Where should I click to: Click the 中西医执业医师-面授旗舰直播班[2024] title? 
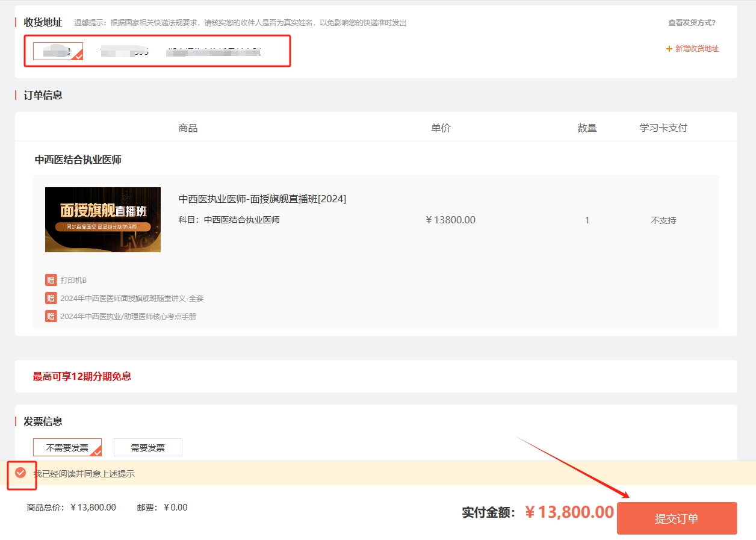[x=262, y=199]
